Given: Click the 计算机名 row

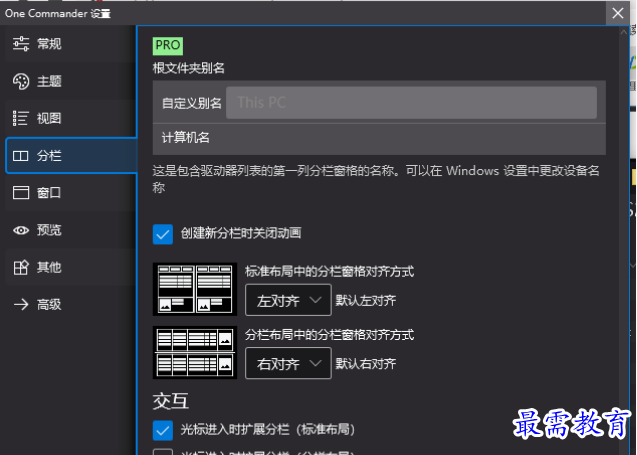Looking at the screenshot, I should [379, 139].
